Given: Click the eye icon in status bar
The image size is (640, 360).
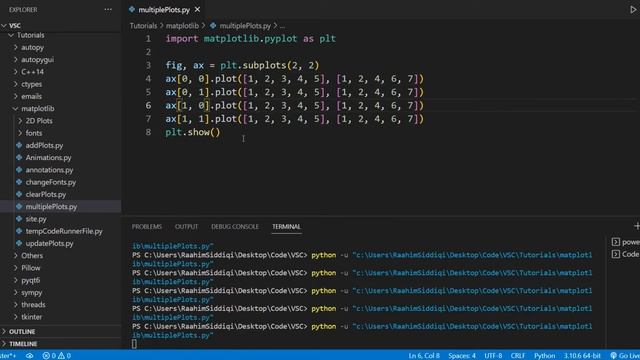Looking at the screenshot, I should click(x=30, y=356).
